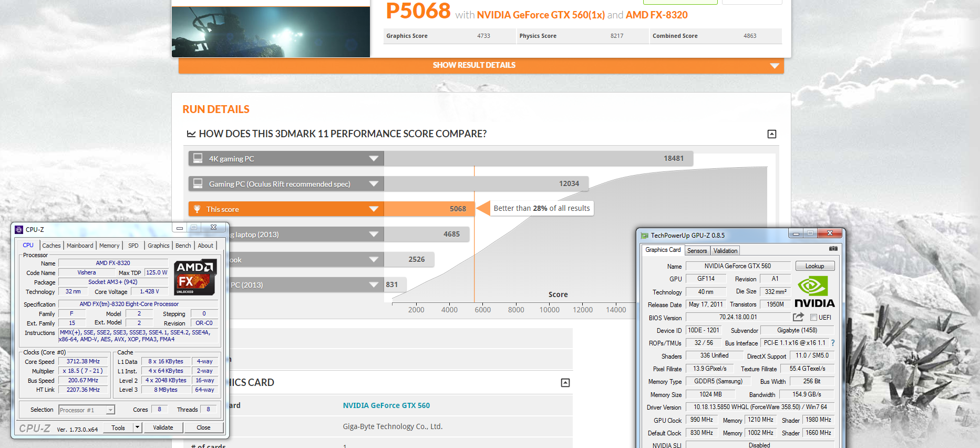The image size is (980, 448).
Task: Click the Driver Version field in GPU-Z
Action: (760, 407)
